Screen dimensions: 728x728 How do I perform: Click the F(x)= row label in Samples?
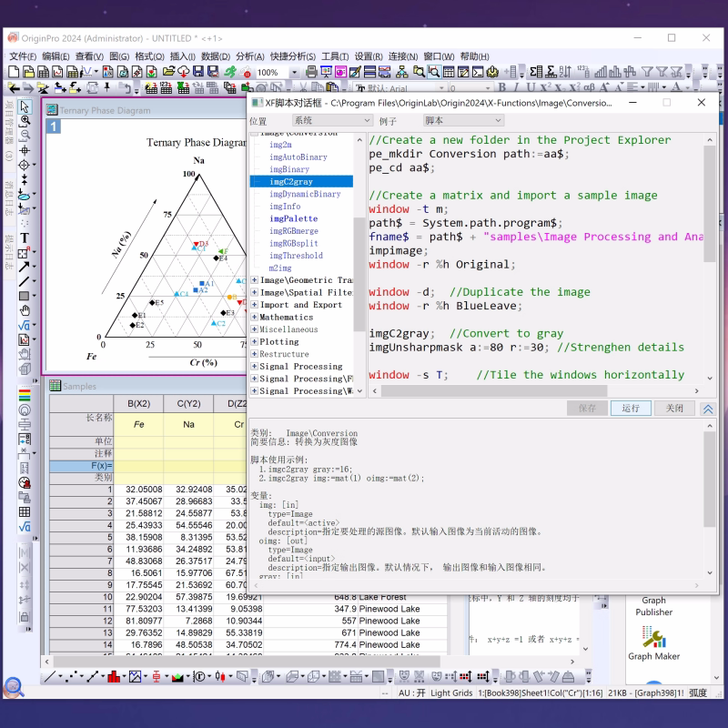[81, 466]
